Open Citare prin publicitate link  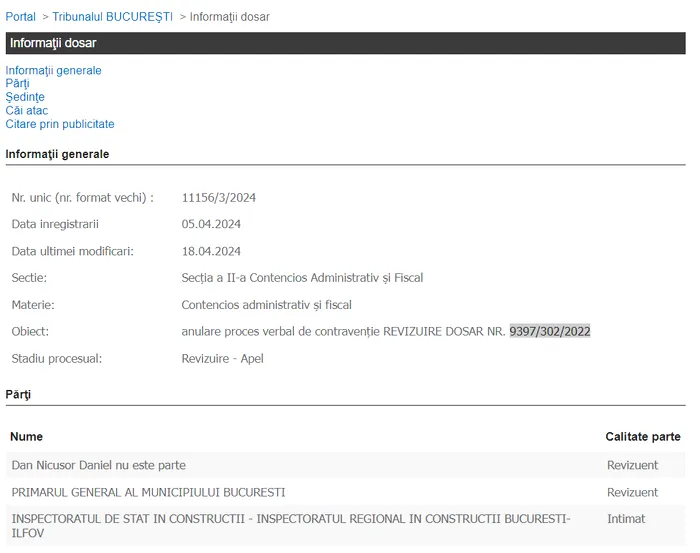click(60, 124)
